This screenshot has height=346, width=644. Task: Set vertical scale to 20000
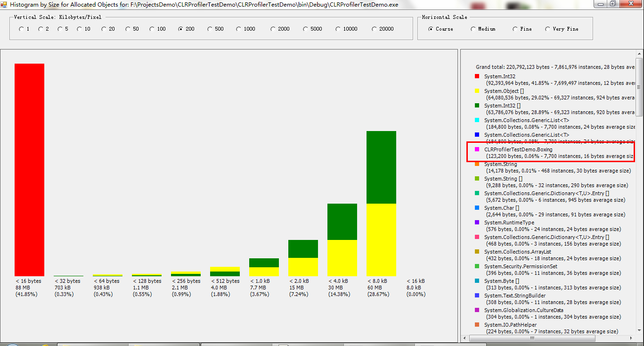point(375,29)
